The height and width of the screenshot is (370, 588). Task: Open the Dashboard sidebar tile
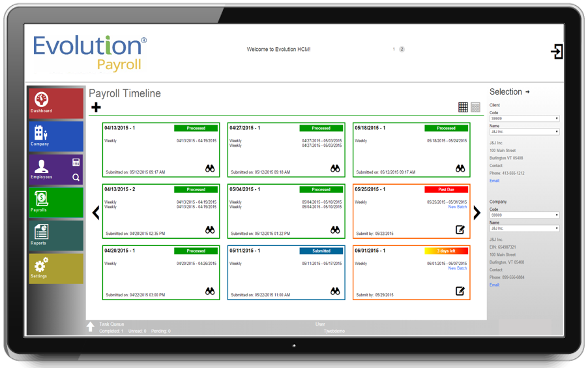(x=56, y=103)
